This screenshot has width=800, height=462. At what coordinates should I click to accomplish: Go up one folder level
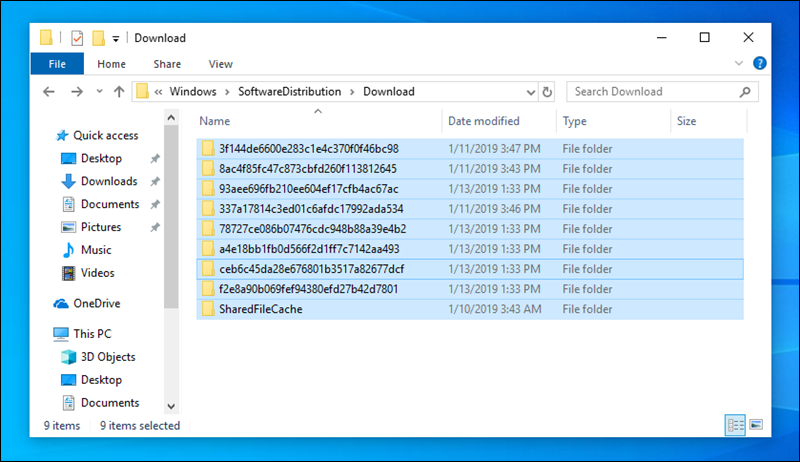[119, 92]
